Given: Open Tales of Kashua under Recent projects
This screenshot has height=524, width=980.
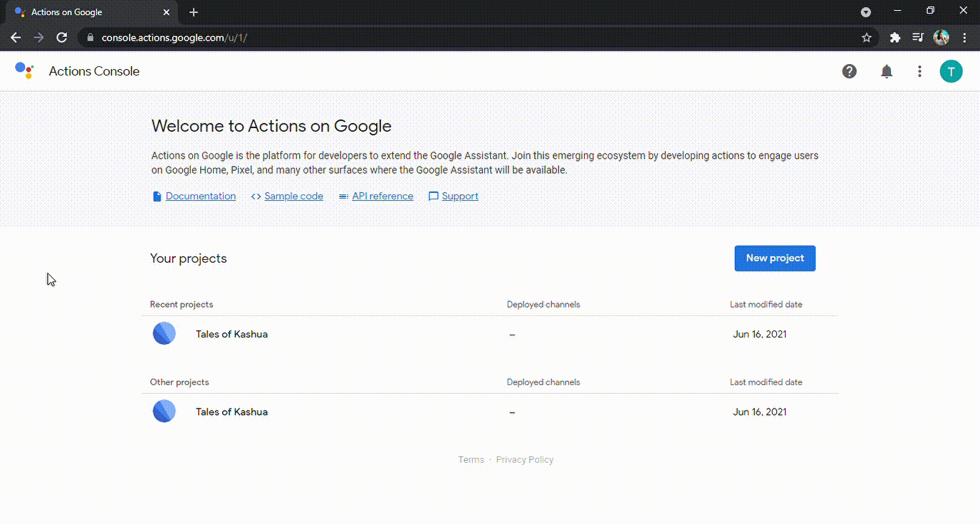Looking at the screenshot, I should pyautogui.click(x=231, y=334).
